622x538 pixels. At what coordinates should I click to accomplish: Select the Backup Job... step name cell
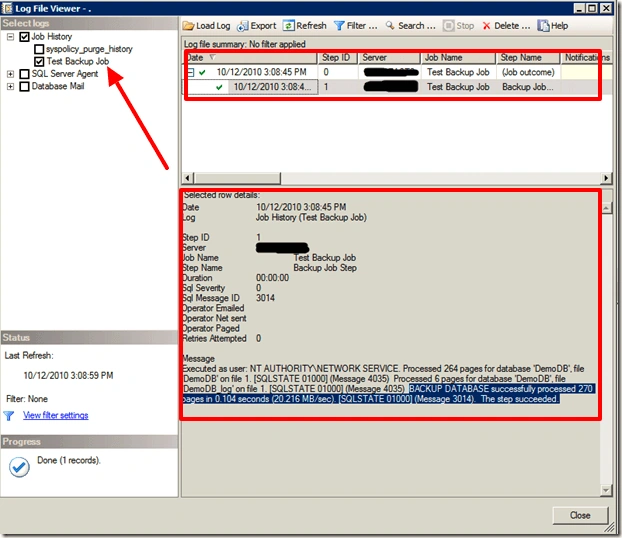pos(528,87)
